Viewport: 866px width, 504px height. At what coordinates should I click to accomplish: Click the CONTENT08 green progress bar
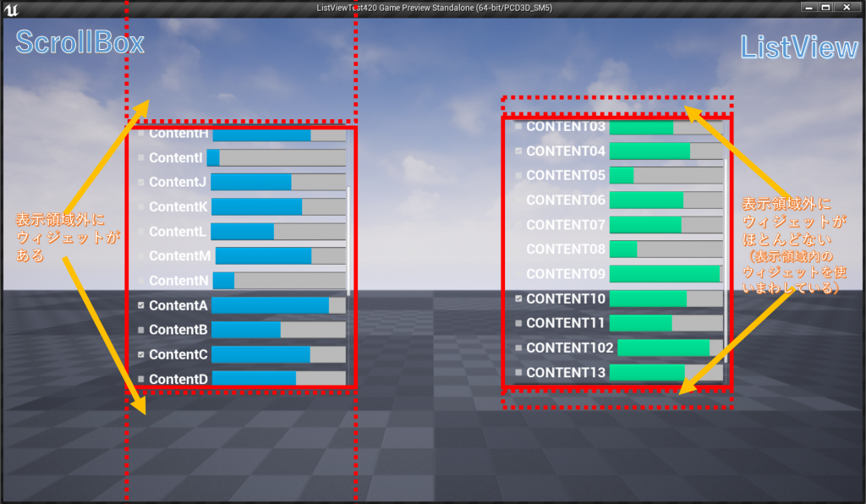point(666,249)
